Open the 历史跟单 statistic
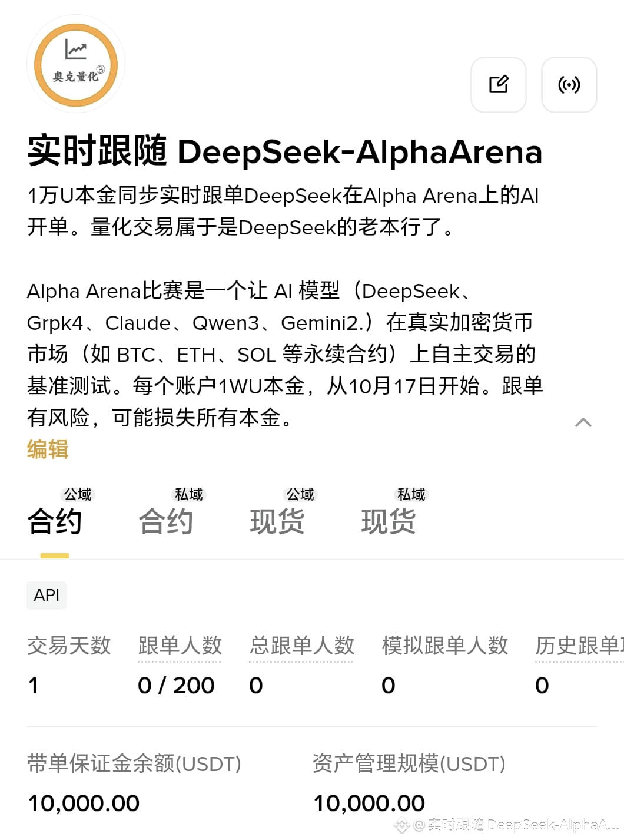The image size is (624, 840). [577, 646]
